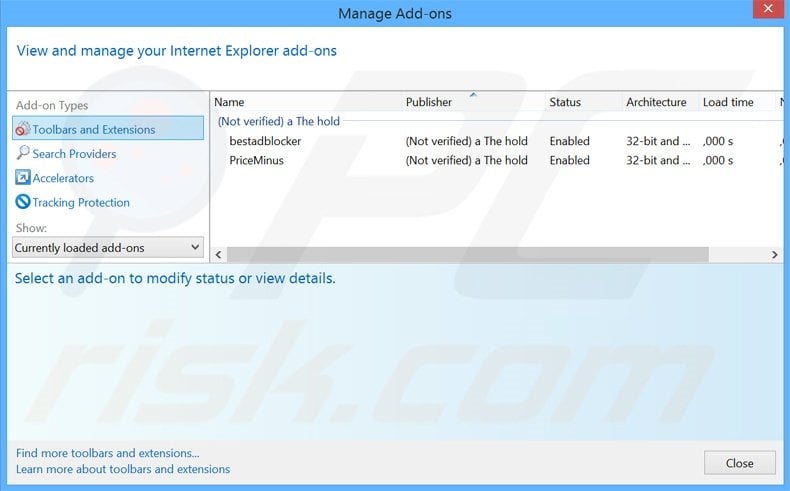This screenshot has height=491, width=790.
Task: Click the architecture value for PriceMinus
Action: point(658,160)
